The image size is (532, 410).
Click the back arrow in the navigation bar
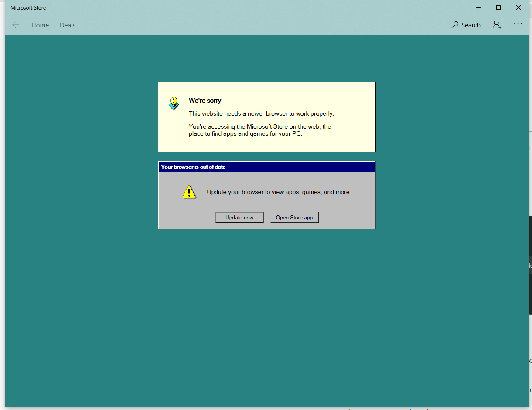(x=16, y=25)
